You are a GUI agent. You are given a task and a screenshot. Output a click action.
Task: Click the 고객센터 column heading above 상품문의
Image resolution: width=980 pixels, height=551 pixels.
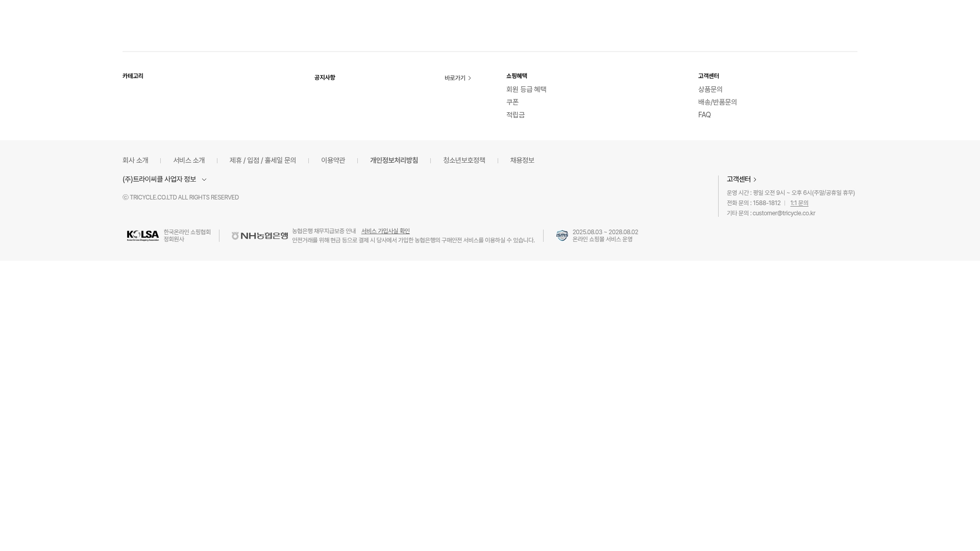coord(708,76)
